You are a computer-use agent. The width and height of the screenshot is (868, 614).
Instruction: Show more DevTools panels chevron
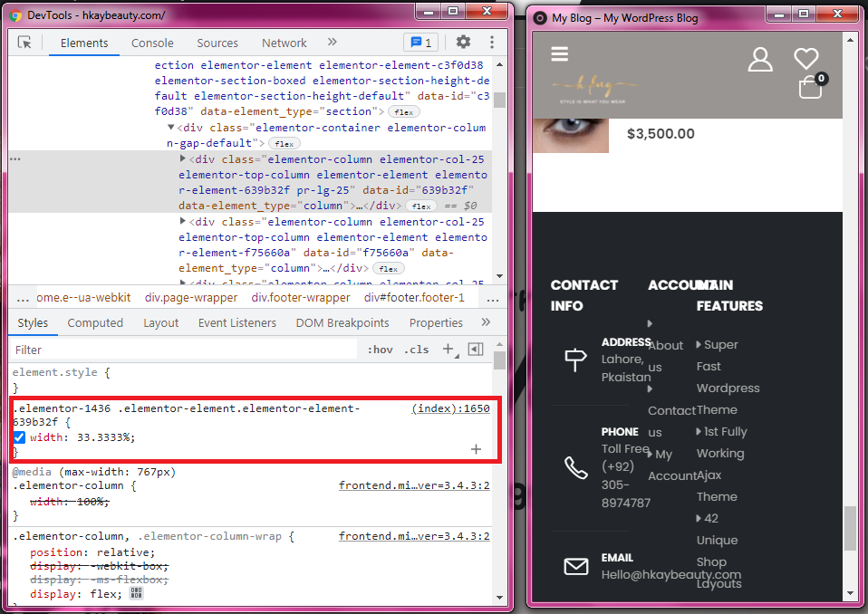point(333,42)
